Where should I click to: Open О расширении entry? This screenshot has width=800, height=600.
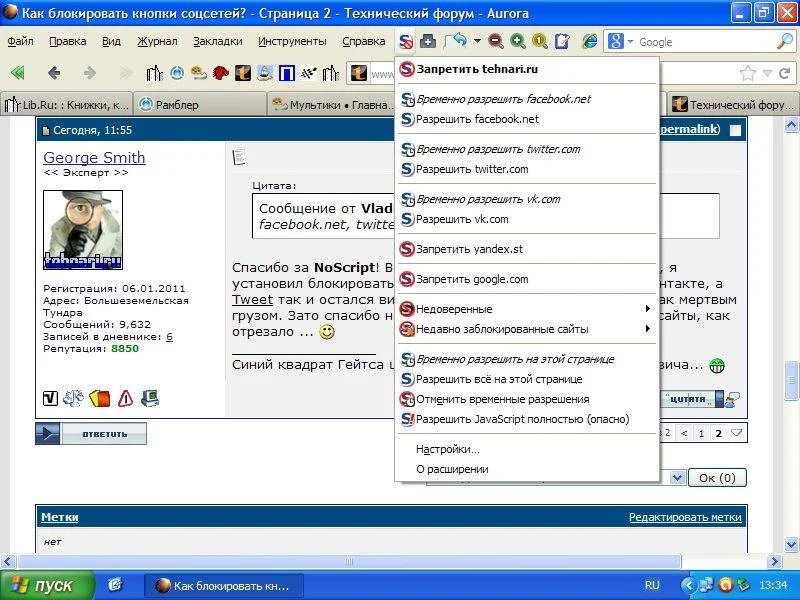[527, 469]
